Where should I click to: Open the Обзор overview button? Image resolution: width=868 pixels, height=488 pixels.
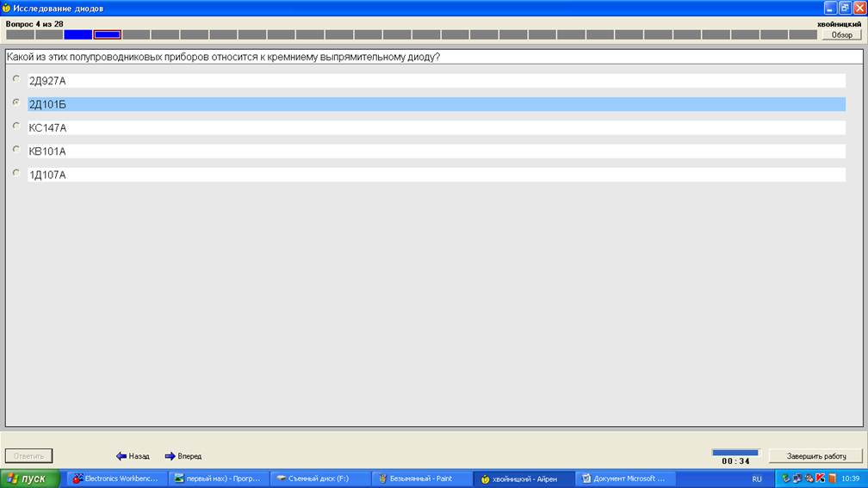(x=842, y=34)
